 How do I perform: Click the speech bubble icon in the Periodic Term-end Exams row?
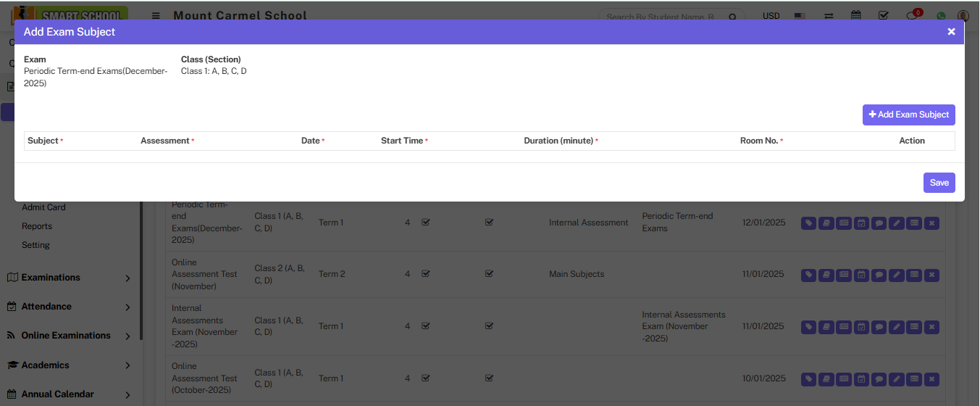point(879,223)
